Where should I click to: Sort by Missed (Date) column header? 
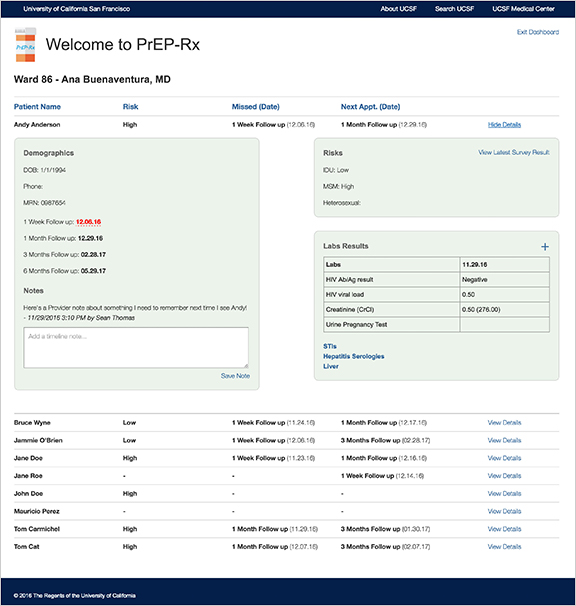click(256, 107)
